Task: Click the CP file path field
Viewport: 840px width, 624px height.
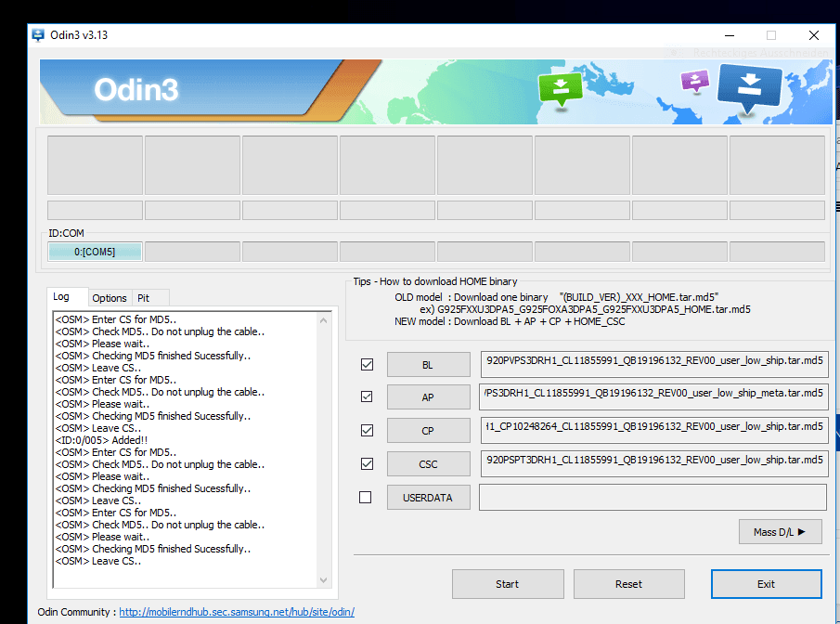Action: [x=654, y=430]
